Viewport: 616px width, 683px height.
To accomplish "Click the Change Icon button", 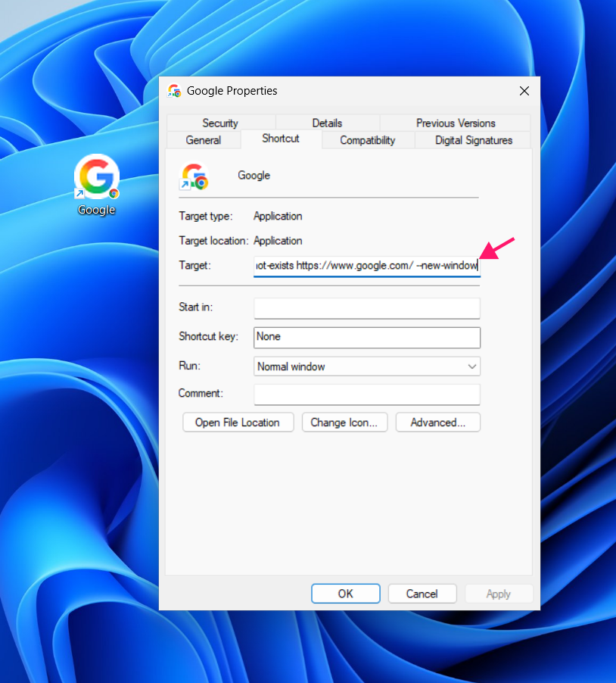I will click(x=345, y=423).
